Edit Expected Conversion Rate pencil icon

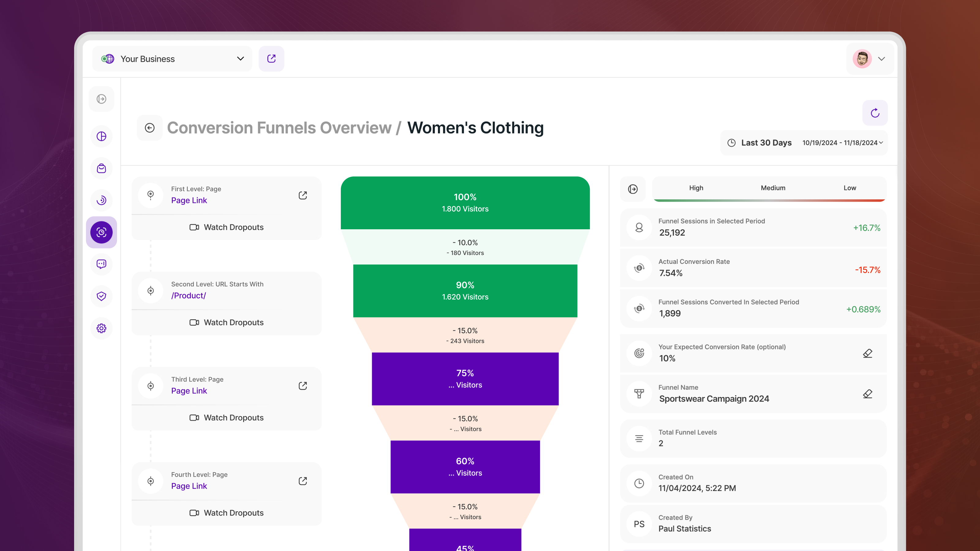(867, 353)
